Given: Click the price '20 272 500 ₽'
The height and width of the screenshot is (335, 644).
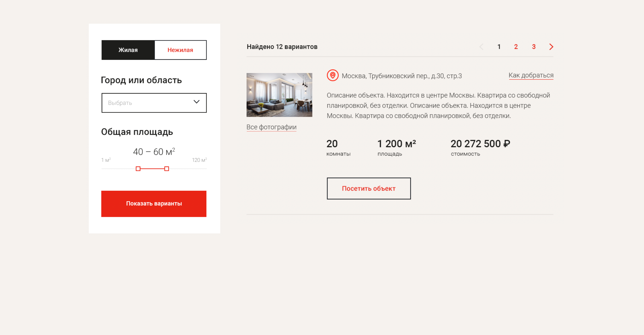Looking at the screenshot, I should 480,144.
